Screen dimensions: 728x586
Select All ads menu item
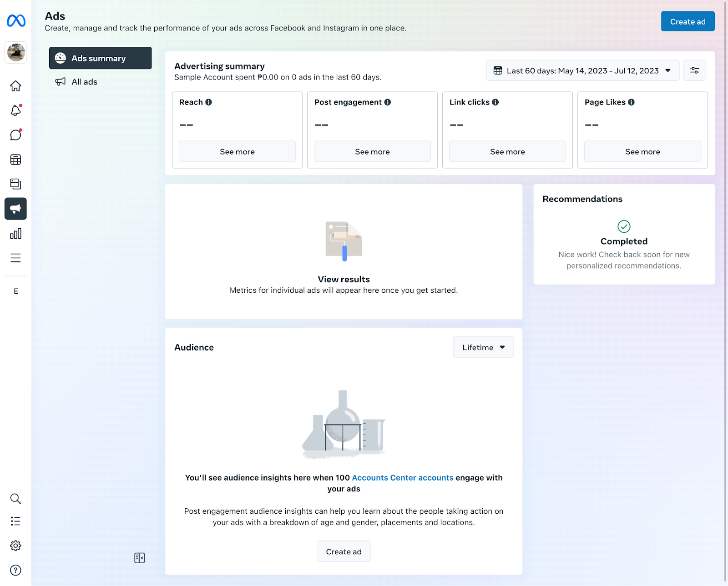point(85,82)
